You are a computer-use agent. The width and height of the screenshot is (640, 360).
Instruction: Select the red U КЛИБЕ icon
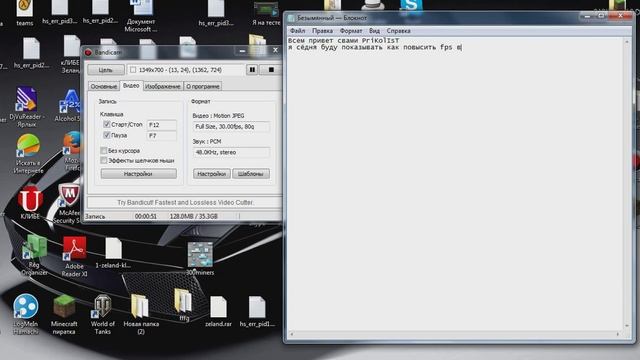30,202
